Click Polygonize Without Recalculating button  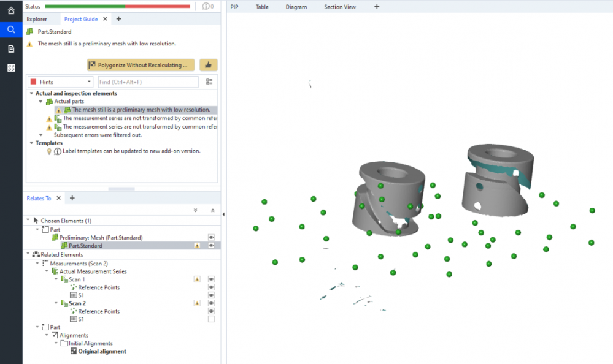tap(141, 65)
